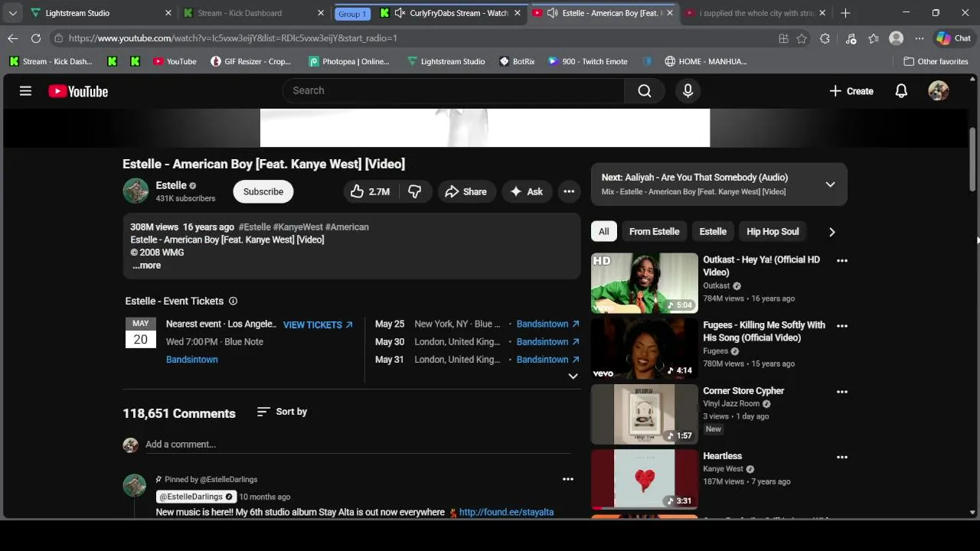Image resolution: width=980 pixels, height=551 pixels.
Task: Bookmark page with star icon
Action: (802, 38)
